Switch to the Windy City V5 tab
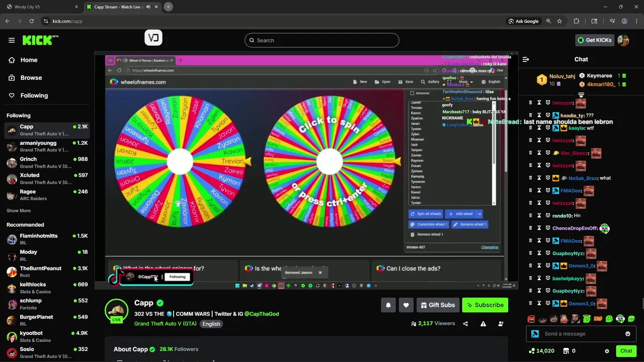 point(43,7)
